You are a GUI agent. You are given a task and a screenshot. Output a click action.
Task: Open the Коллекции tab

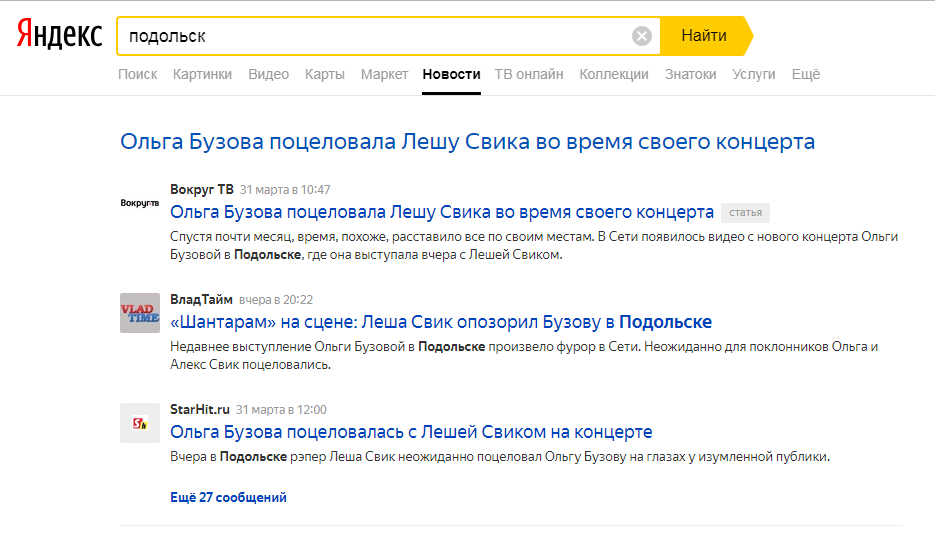[614, 74]
